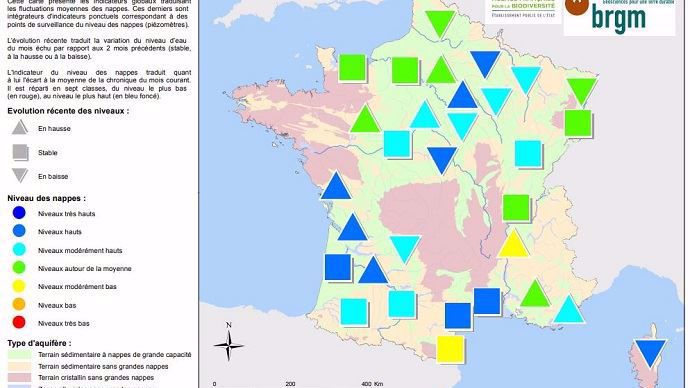
Task: Click the green downward triangle on the northeastern border
Action: 582,91
